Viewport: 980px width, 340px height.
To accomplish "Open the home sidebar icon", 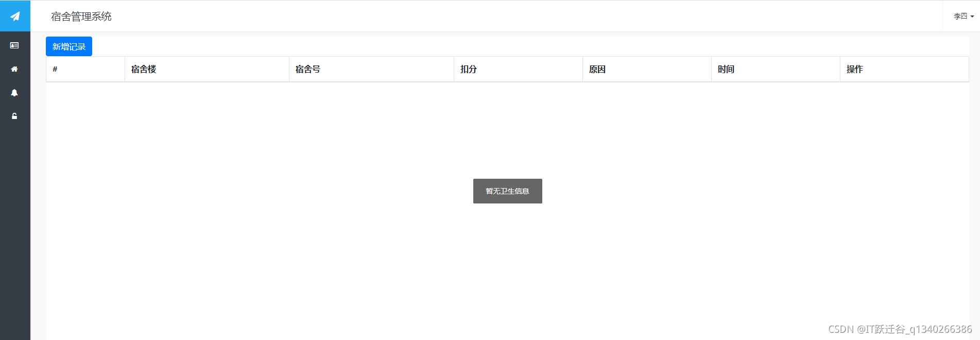I will [x=14, y=69].
